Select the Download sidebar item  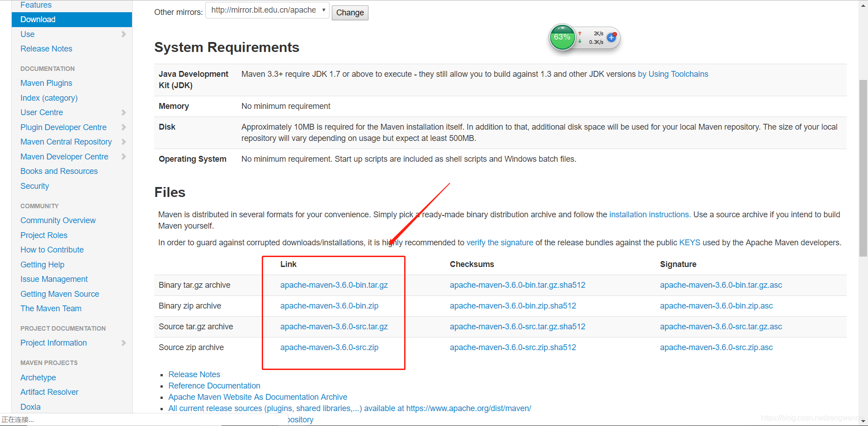pos(72,19)
